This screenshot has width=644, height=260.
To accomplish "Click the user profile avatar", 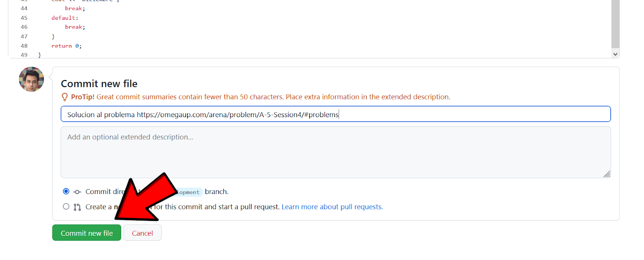I will (31, 79).
